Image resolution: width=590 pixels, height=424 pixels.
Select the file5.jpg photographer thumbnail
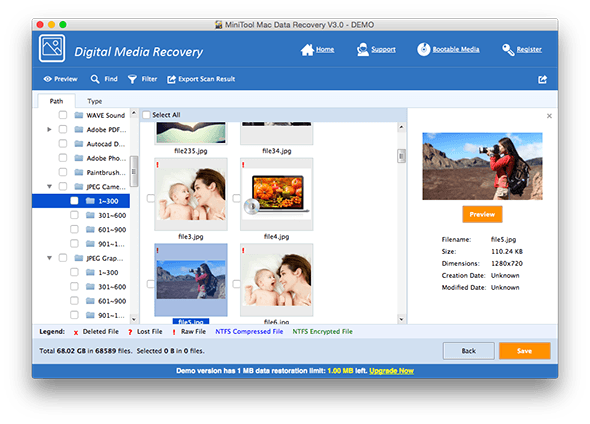(x=191, y=280)
